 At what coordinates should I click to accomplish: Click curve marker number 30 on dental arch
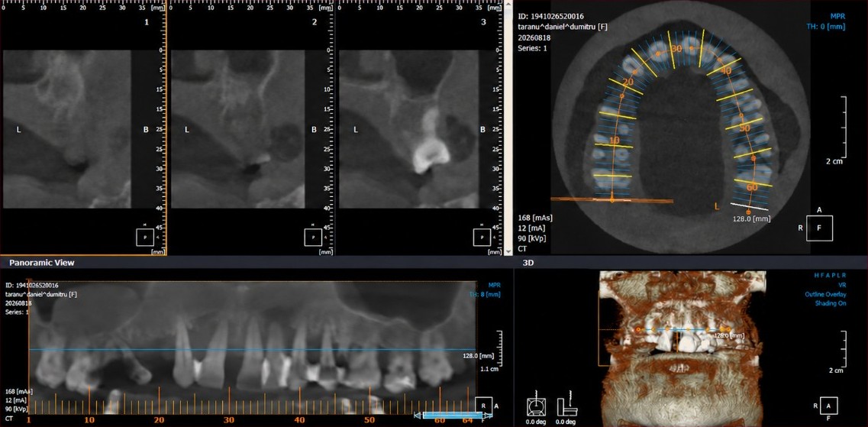coord(676,49)
